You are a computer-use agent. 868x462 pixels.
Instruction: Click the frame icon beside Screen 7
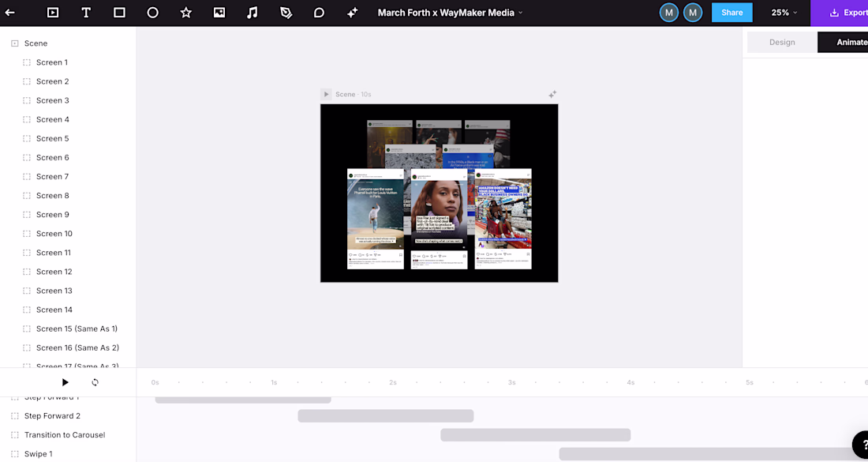tap(27, 177)
